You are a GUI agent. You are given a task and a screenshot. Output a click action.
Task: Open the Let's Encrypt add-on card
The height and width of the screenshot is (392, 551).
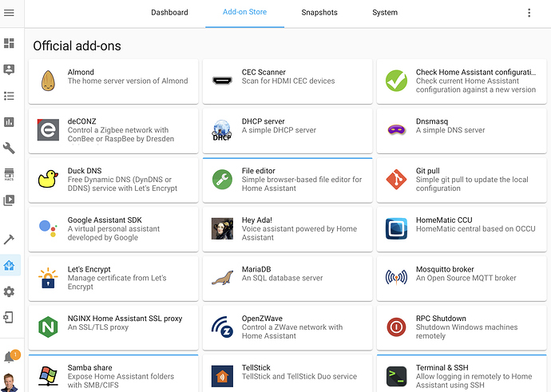click(113, 278)
